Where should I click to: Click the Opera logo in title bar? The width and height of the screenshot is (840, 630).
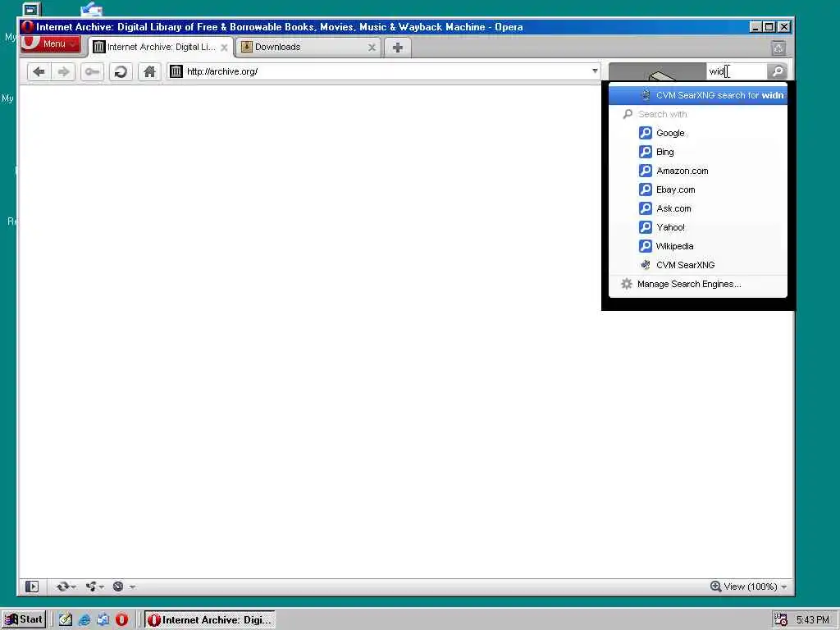coord(28,27)
